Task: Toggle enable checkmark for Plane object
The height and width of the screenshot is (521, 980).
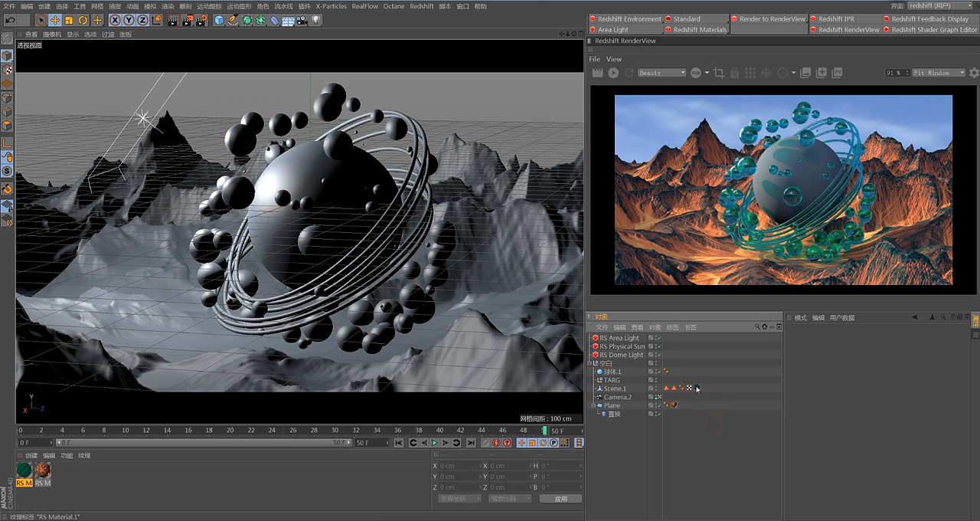Action: (x=658, y=405)
